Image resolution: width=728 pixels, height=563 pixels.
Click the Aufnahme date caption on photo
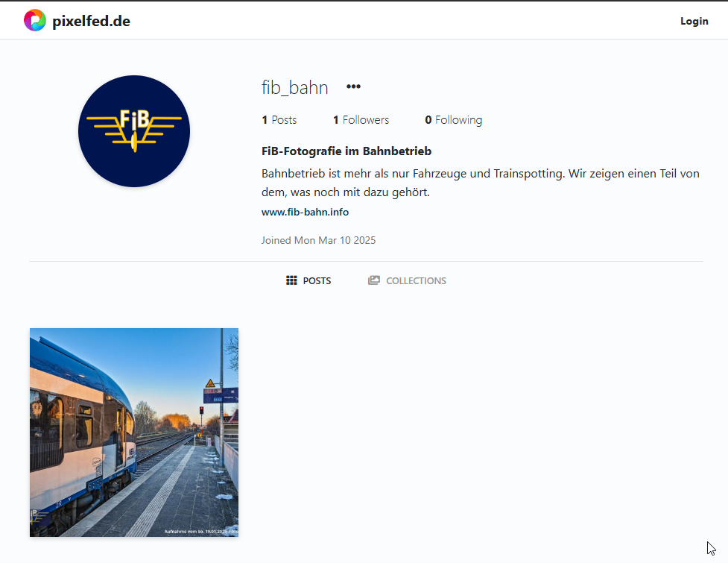pos(200,531)
